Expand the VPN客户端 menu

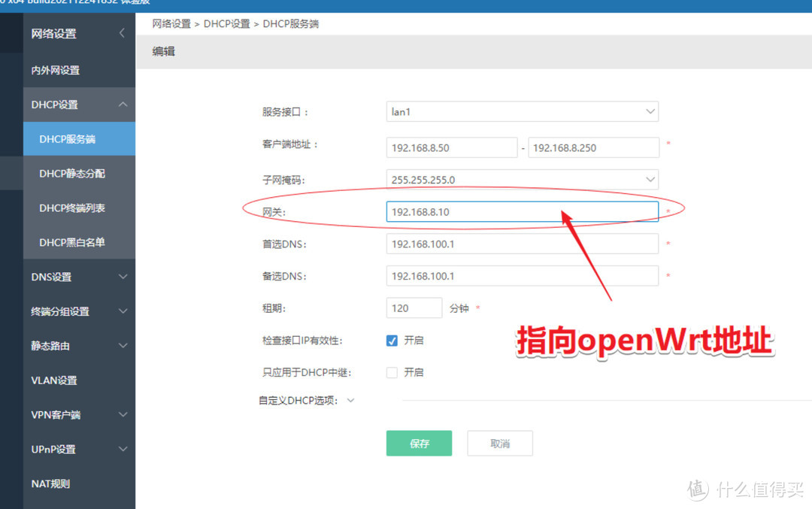(71, 414)
